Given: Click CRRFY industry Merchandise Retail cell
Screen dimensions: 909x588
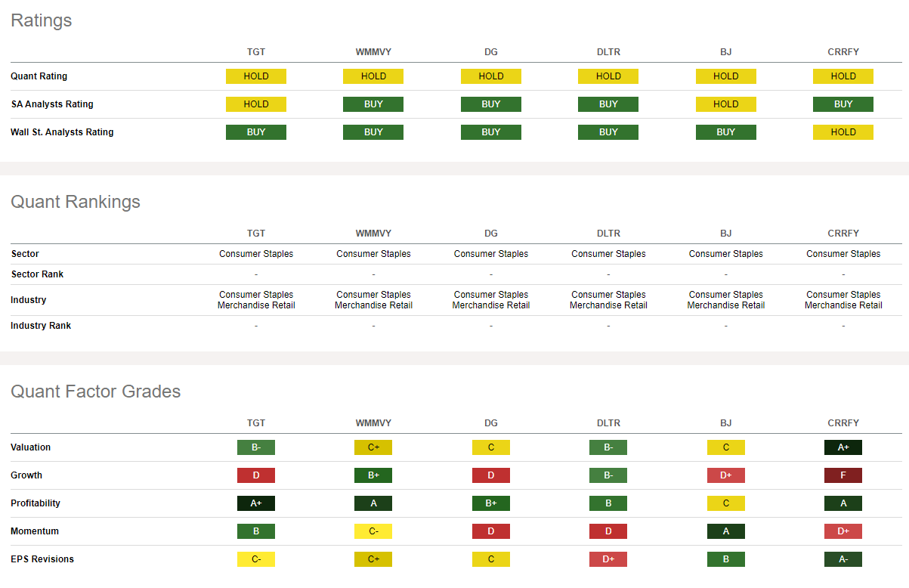Looking at the screenshot, I should coord(843,300).
